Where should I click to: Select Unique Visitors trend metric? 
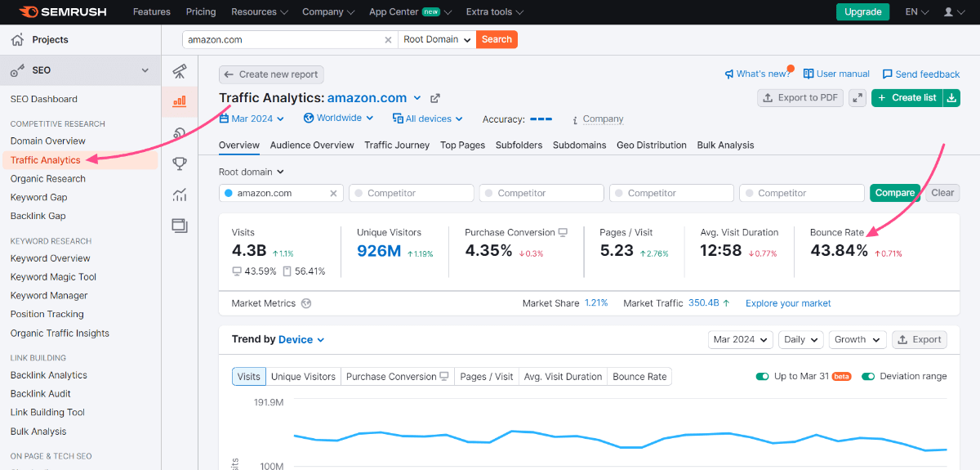click(x=303, y=377)
